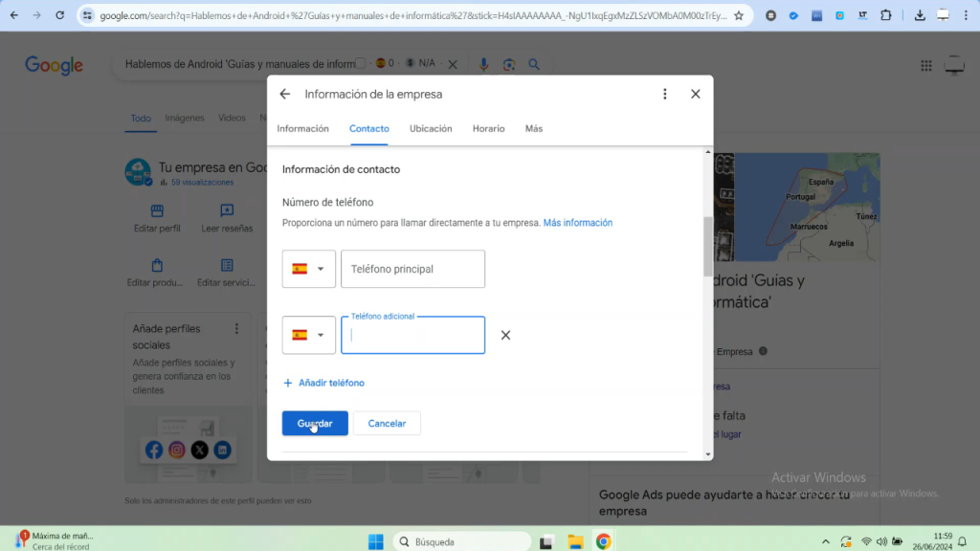This screenshot has width=980, height=551.
Task: Open the Google apps grid menu
Action: (925, 65)
